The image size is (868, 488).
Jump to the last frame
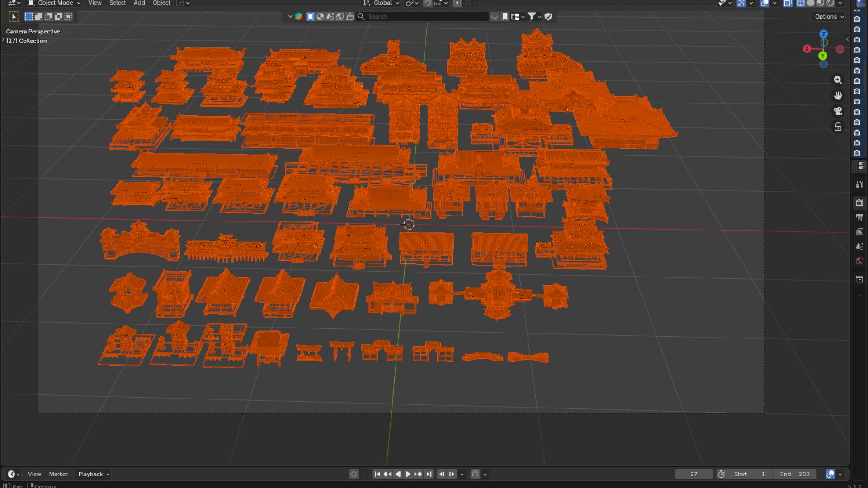(429, 474)
